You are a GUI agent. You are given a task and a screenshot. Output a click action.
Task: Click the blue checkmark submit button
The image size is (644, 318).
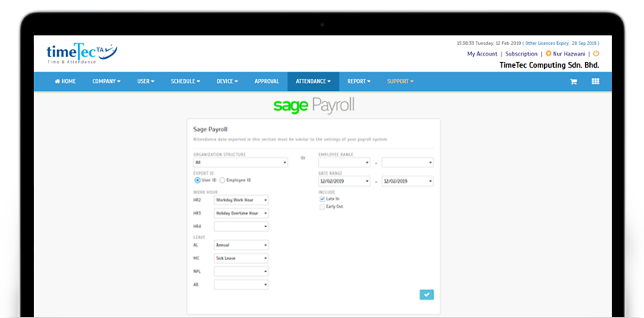pos(427,295)
